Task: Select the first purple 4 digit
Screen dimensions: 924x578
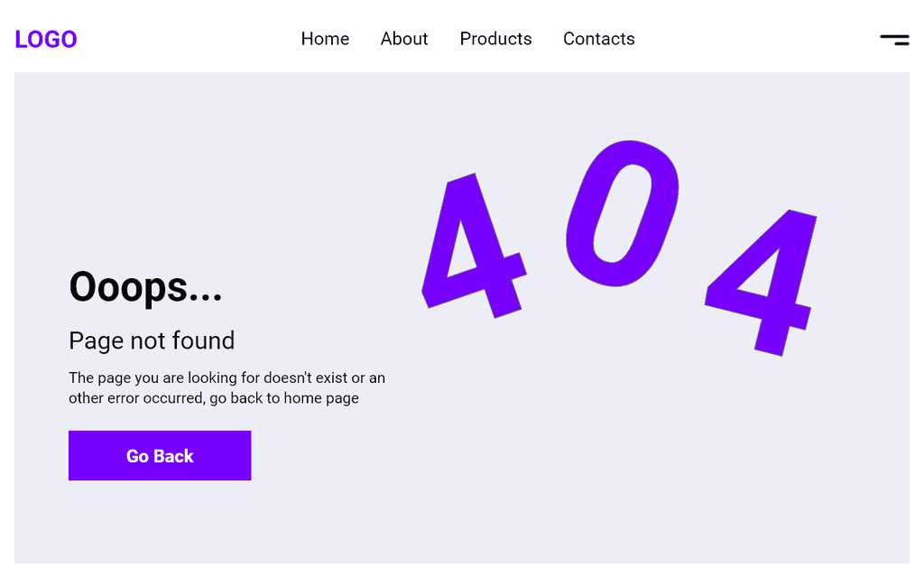Action: click(x=474, y=246)
